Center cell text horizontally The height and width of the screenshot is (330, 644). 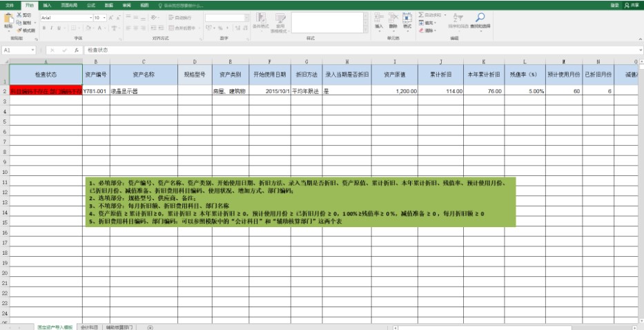(x=135, y=28)
